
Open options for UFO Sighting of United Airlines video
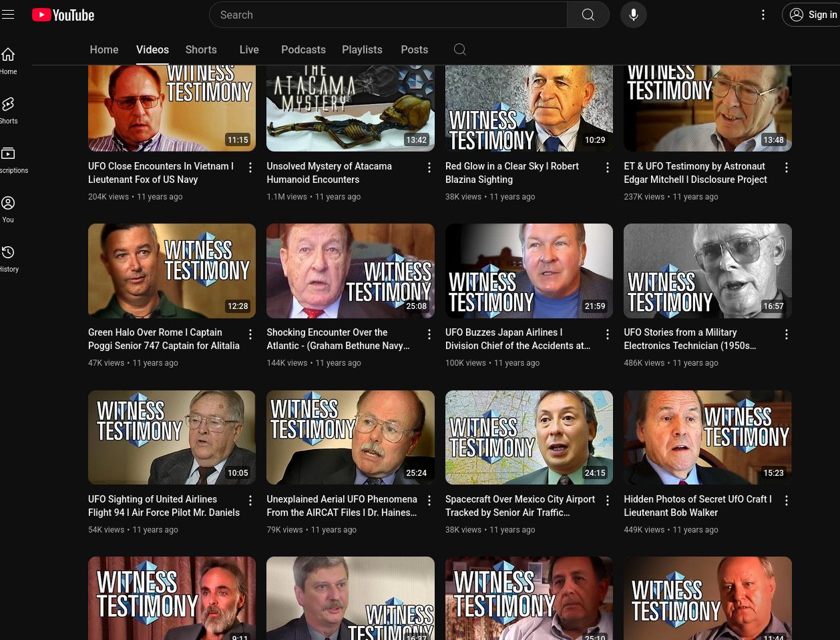250,501
